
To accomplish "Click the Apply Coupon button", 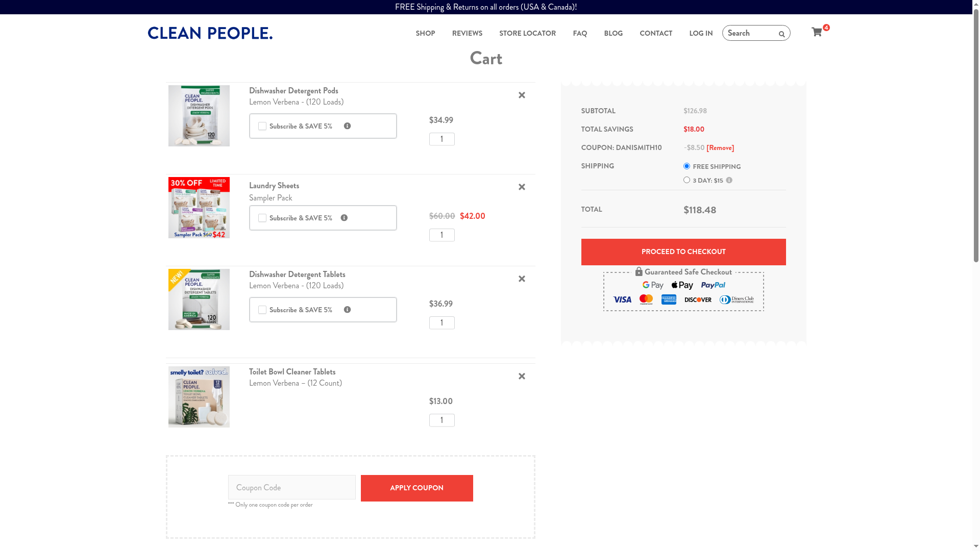I will [417, 488].
